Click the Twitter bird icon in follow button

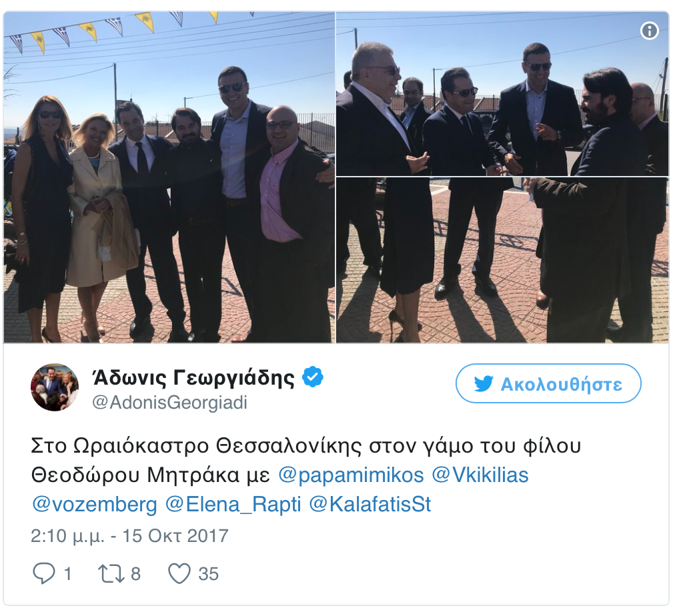(484, 383)
